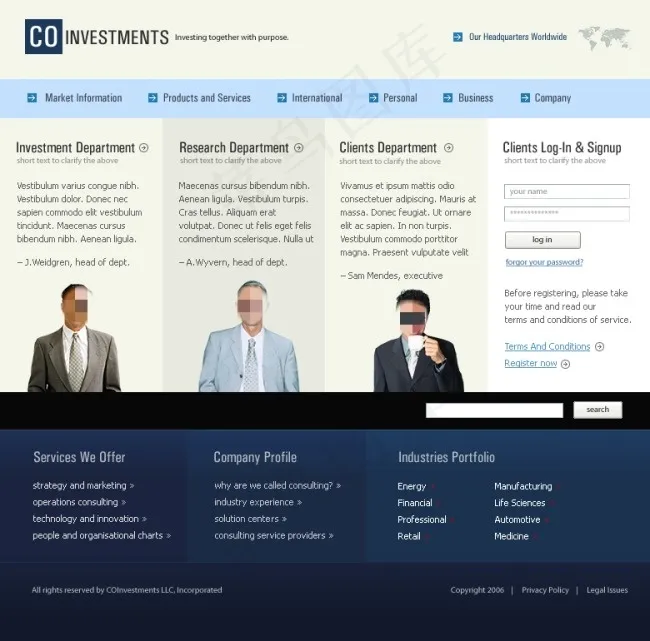
Task: Open the Privacy Policy footer link
Action: click(545, 590)
